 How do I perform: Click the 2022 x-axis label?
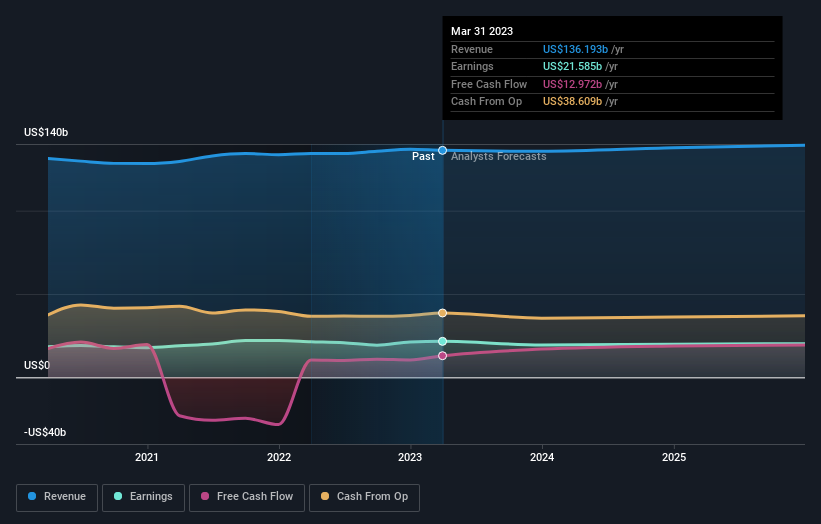(x=279, y=457)
